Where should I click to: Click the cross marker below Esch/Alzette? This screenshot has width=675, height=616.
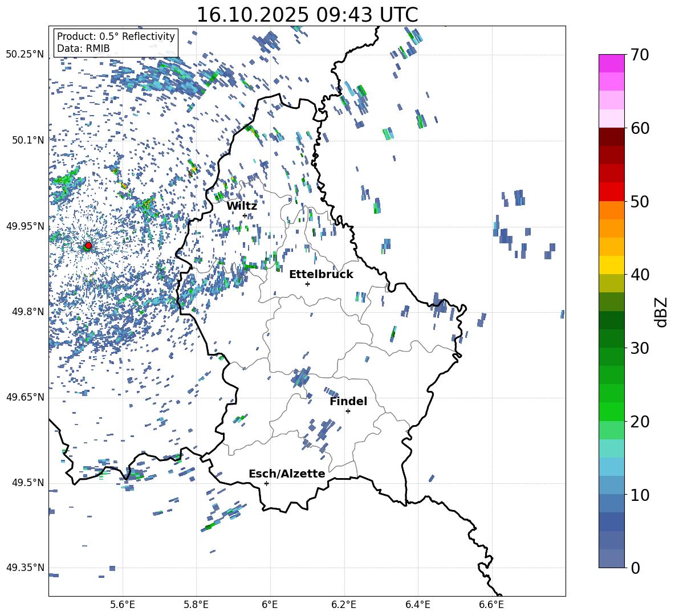(266, 483)
